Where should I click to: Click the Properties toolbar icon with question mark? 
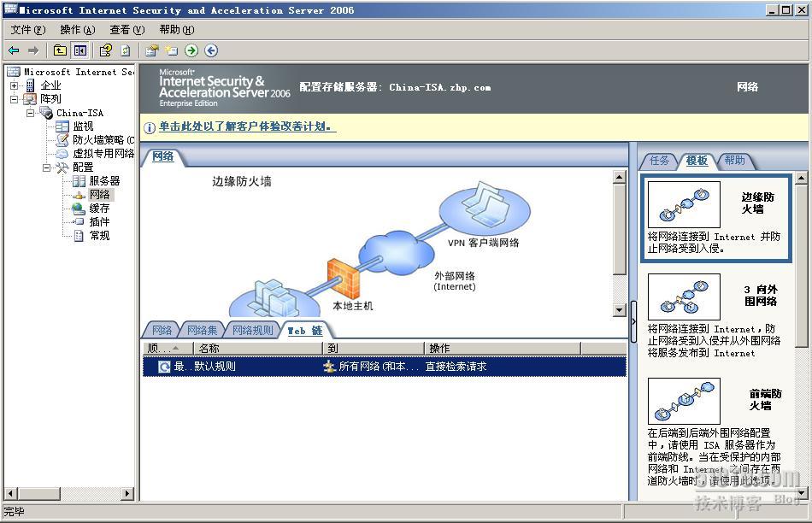click(x=106, y=50)
